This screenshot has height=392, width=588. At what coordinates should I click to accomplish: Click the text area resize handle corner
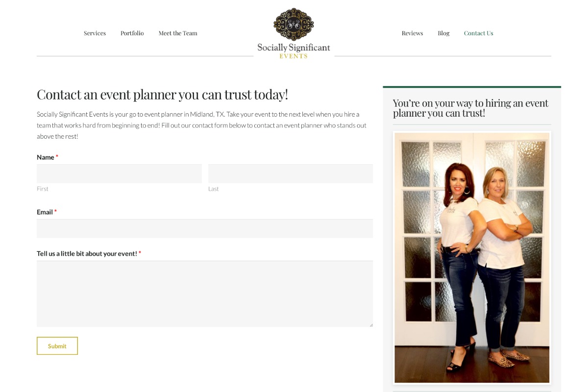pyautogui.click(x=370, y=324)
